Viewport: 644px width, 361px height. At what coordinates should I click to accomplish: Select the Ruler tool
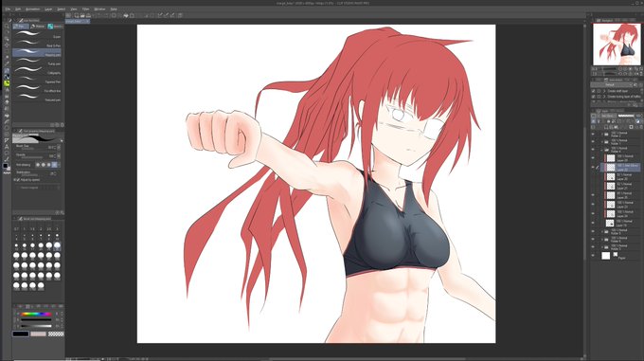7,140
